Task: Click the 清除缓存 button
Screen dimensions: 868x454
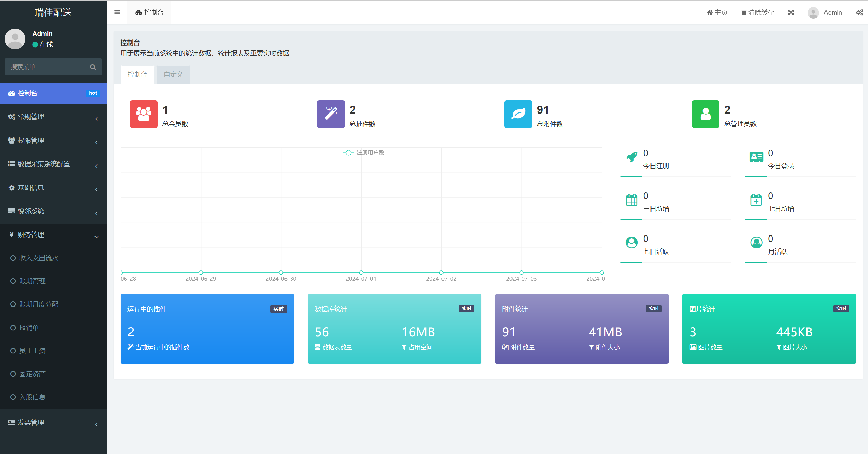Action: coord(758,13)
